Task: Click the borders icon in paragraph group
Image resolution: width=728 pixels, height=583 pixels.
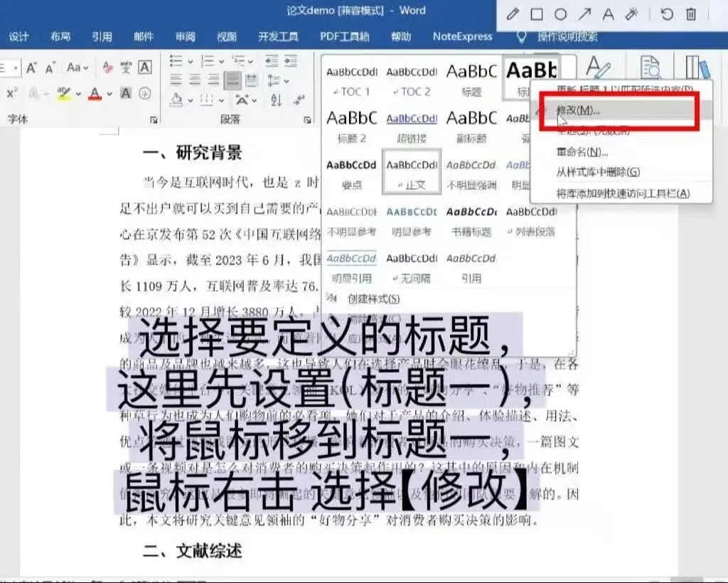Action: (x=207, y=100)
